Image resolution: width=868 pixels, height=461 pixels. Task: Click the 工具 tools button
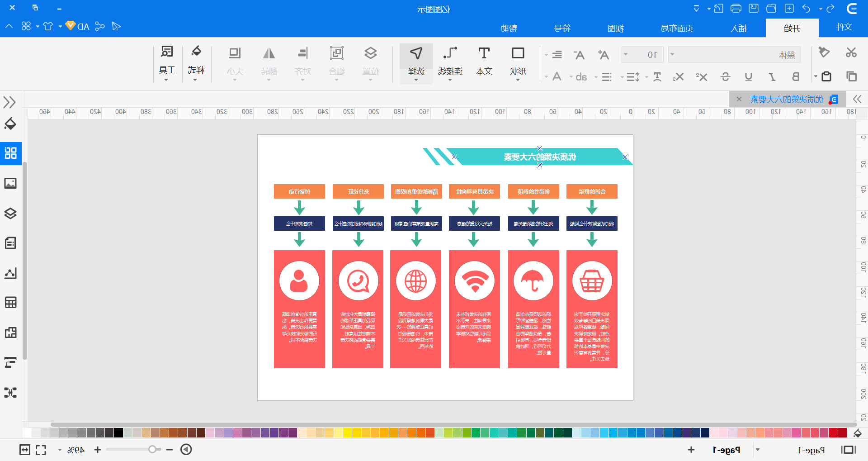(x=167, y=62)
